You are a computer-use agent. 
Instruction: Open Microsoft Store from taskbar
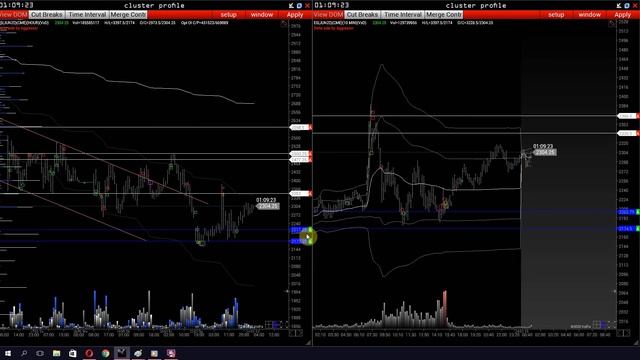click(x=73, y=353)
